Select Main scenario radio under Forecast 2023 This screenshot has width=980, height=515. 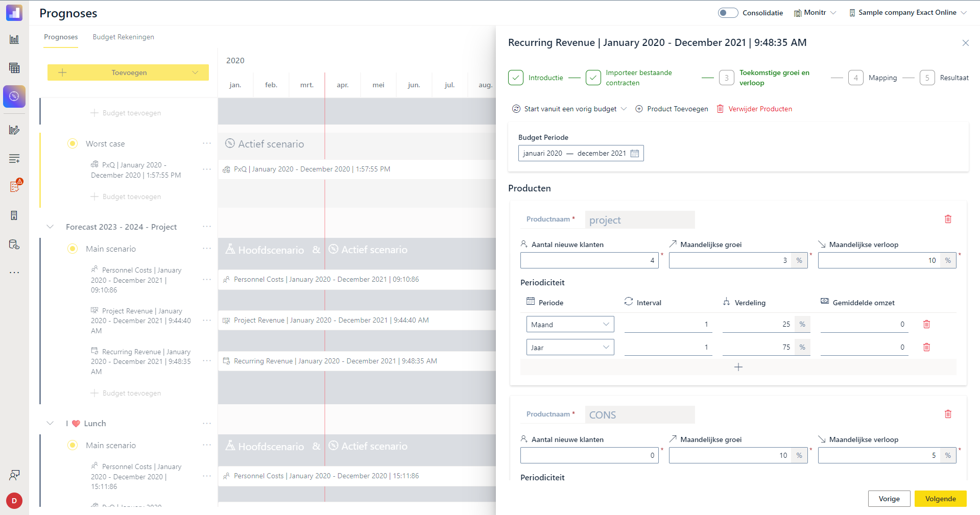[73, 249]
